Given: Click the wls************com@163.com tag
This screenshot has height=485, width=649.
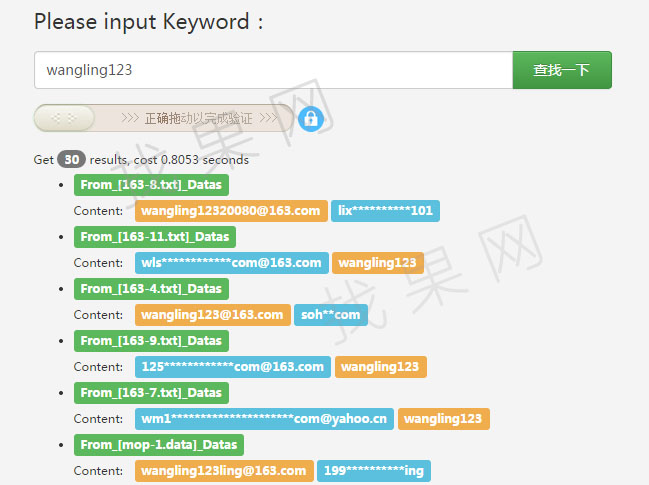Looking at the screenshot, I should (232, 263).
